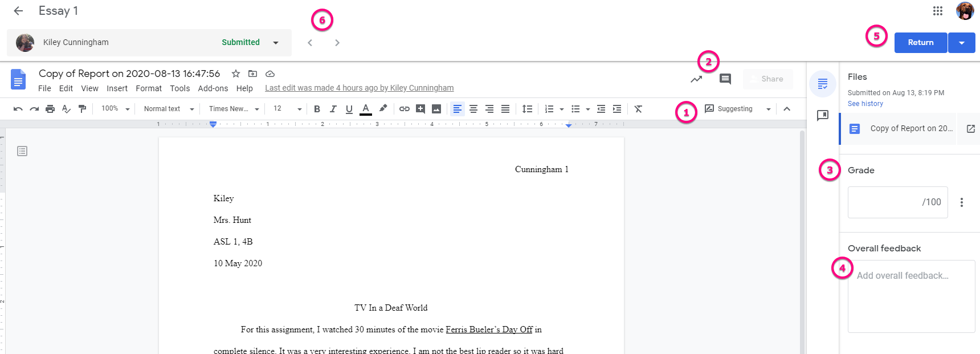Click the paint format roller icon

tap(82, 109)
